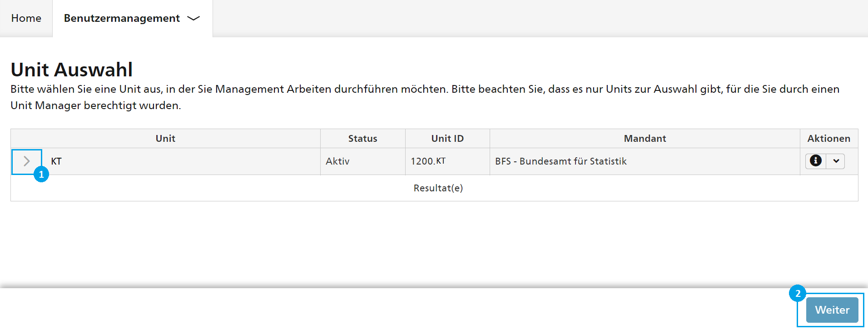Open the info icon in Aktionen column
The image size is (868, 330).
(816, 161)
